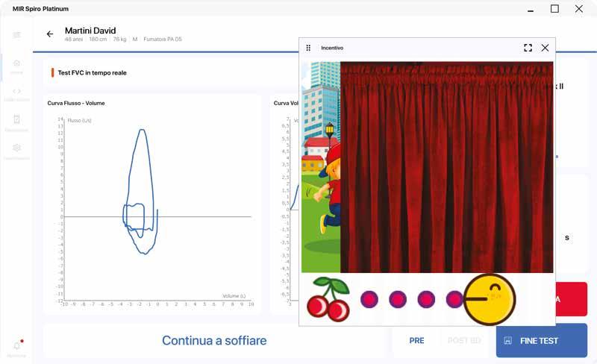
Task: Click the code brackets sidebar icon
Action: click(x=16, y=92)
